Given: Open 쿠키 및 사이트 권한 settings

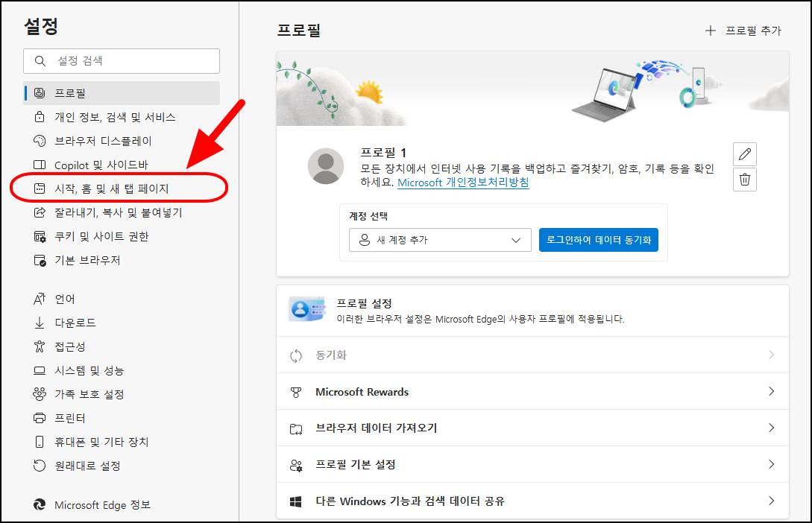Looking at the screenshot, I should 122,236.
